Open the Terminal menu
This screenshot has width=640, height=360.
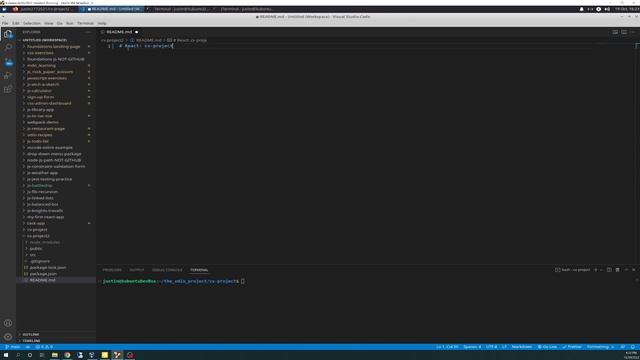pyautogui.click(x=85, y=23)
